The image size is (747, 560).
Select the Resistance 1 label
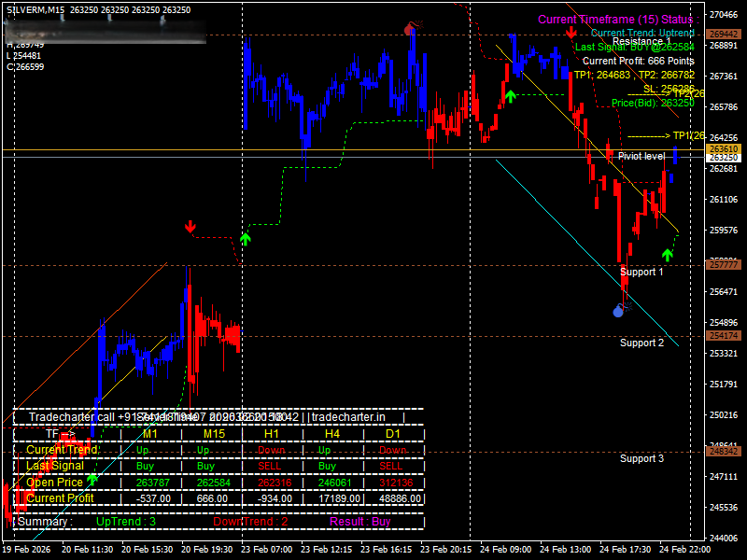pos(641,41)
